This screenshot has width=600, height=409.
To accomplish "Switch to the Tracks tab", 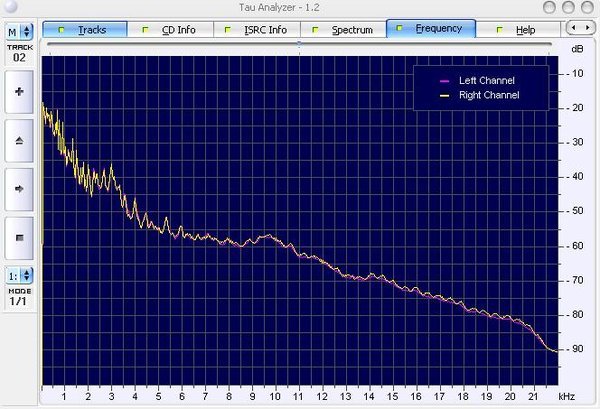I will (x=85, y=29).
